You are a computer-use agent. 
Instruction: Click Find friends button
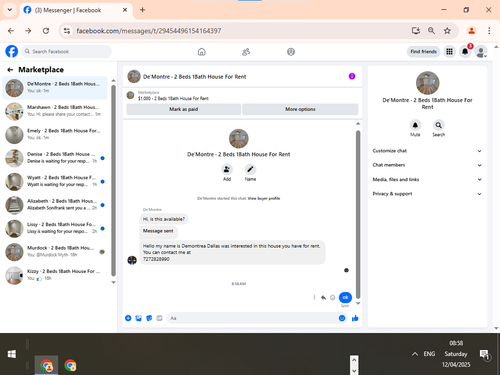[x=423, y=51]
